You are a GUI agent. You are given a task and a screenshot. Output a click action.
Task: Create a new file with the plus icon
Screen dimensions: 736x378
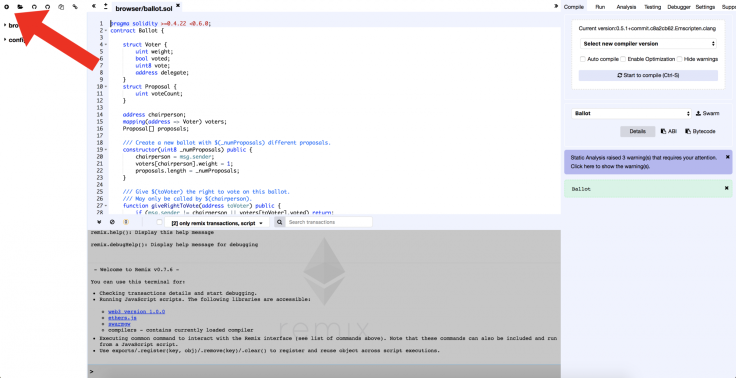tap(7, 7)
